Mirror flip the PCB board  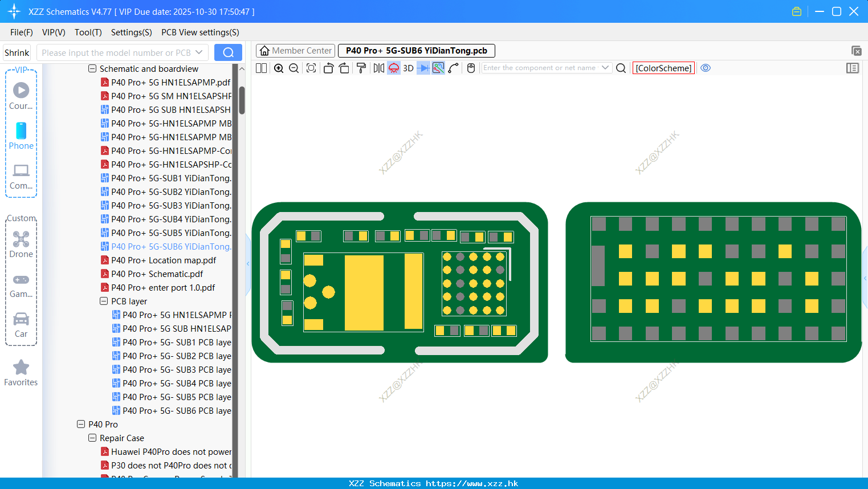(379, 68)
